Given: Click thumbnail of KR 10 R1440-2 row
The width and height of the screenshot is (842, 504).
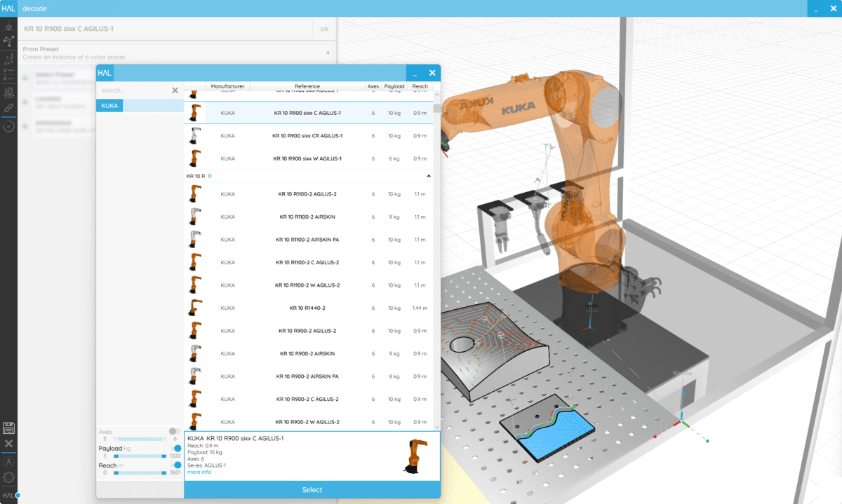Looking at the screenshot, I should (196, 308).
